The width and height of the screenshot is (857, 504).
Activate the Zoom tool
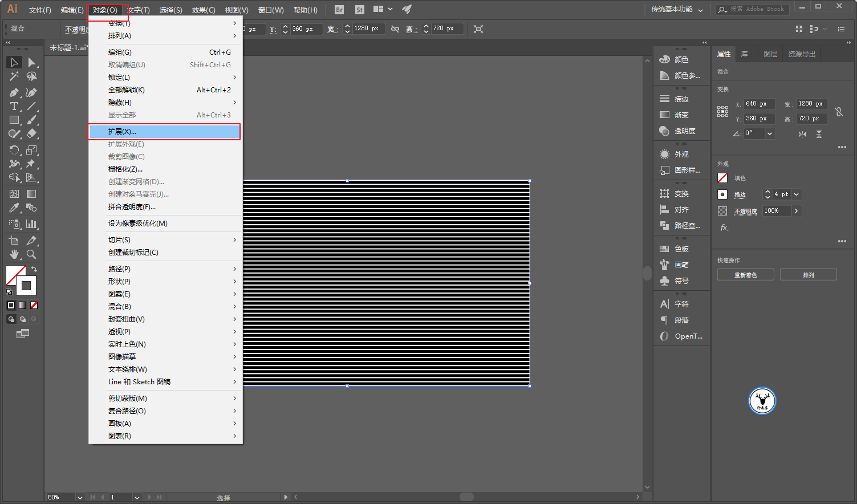tap(31, 254)
